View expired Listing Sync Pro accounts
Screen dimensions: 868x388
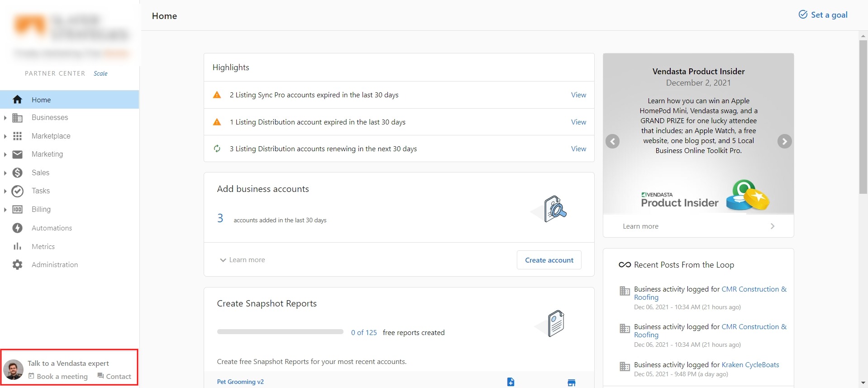[x=578, y=95]
